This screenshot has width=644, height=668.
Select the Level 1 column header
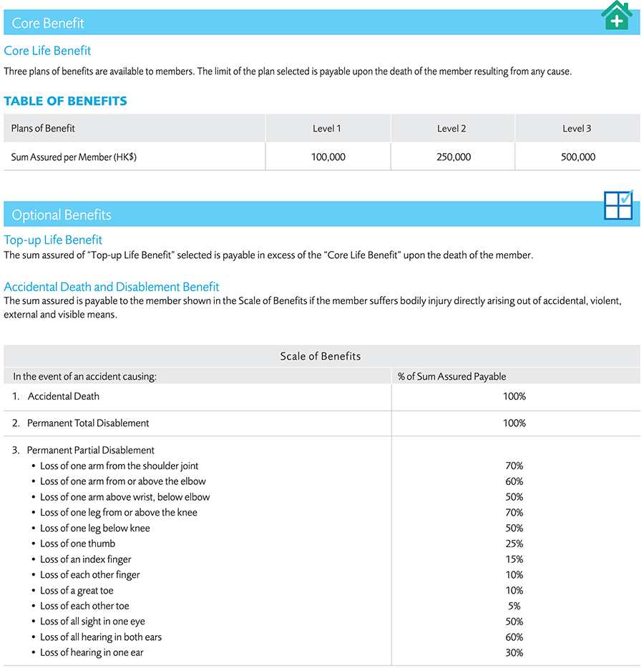pos(327,129)
